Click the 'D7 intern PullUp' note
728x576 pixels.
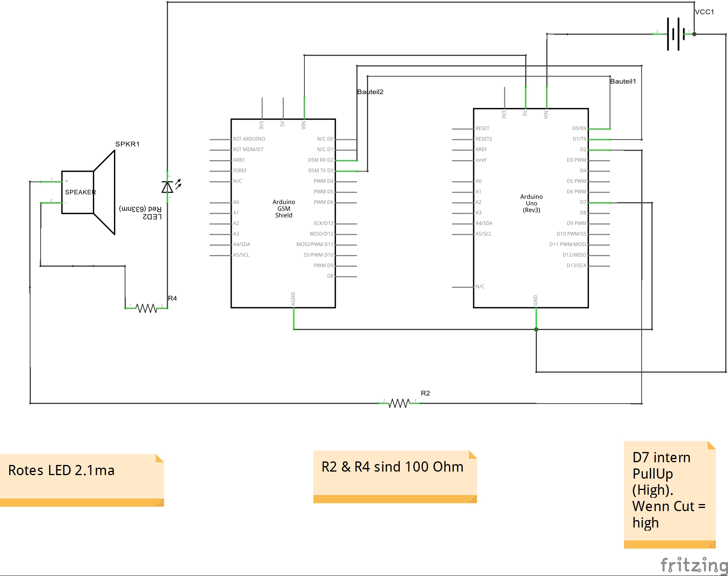pyautogui.click(x=670, y=495)
